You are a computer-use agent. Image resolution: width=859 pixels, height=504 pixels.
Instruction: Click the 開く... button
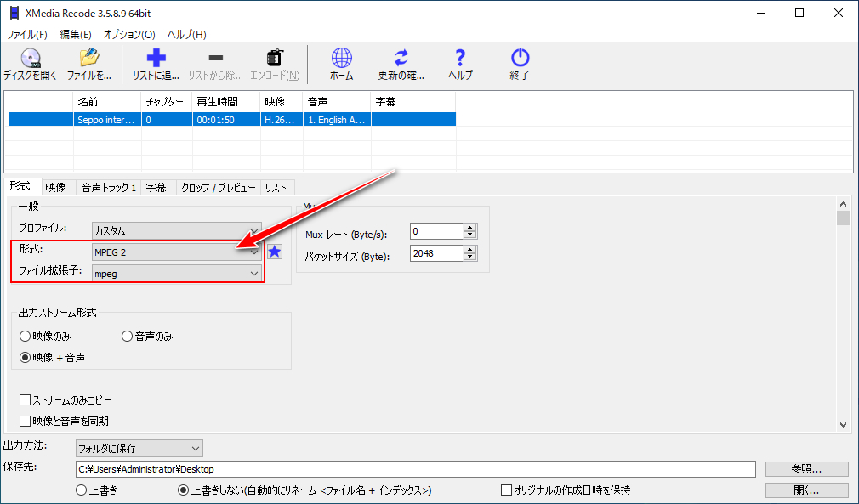click(x=806, y=490)
